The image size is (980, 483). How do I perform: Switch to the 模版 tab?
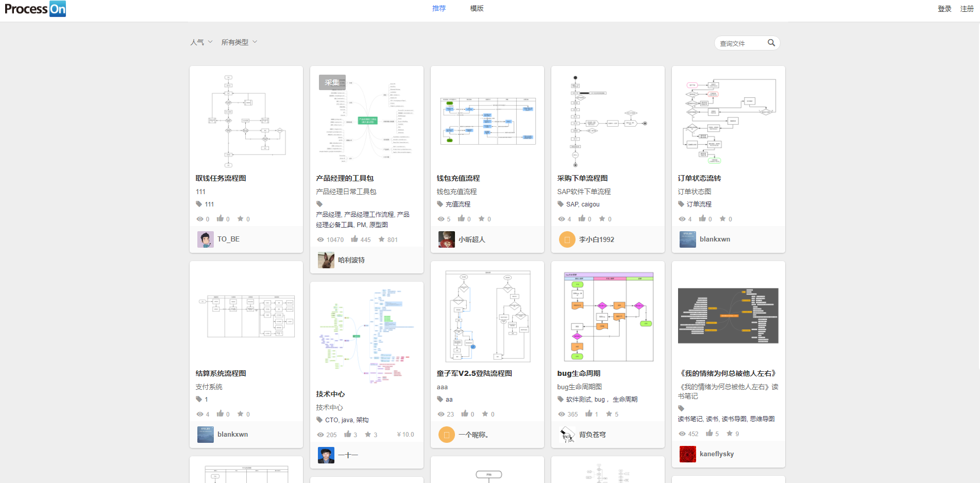point(477,8)
